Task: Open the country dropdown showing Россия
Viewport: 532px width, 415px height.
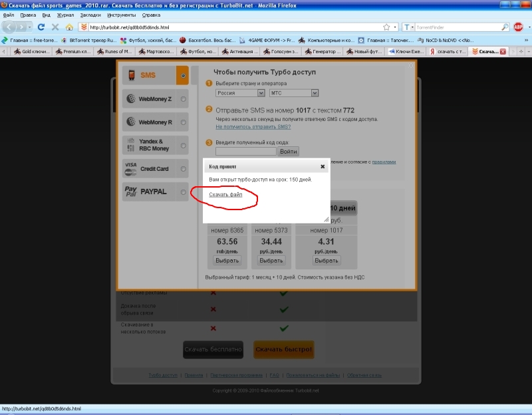Action: (x=240, y=93)
